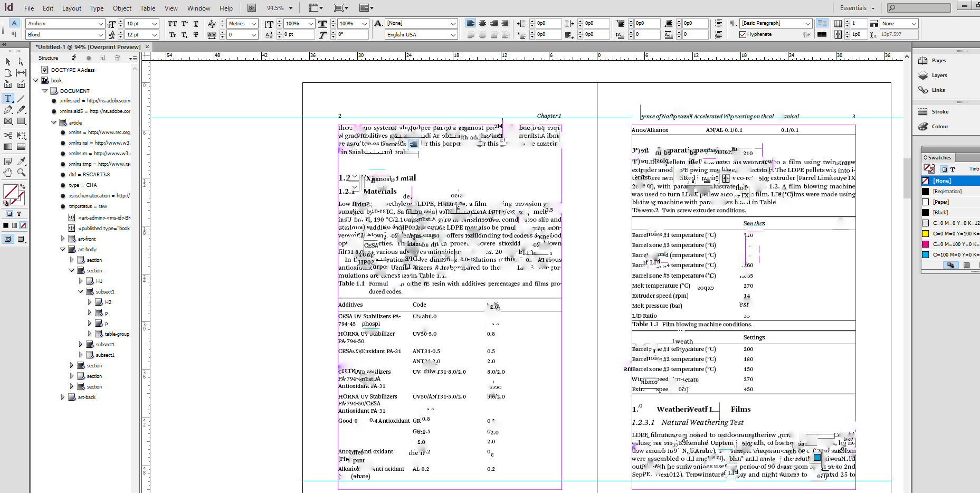
Task: Toggle All Caps formatting
Action: (172, 24)
